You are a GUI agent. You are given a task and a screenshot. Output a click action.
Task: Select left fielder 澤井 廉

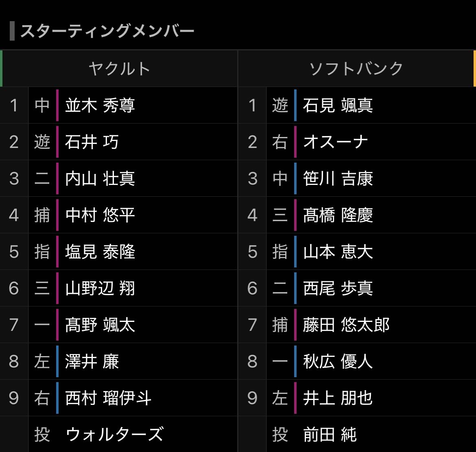pyautogui.click(x=92, y=362)
